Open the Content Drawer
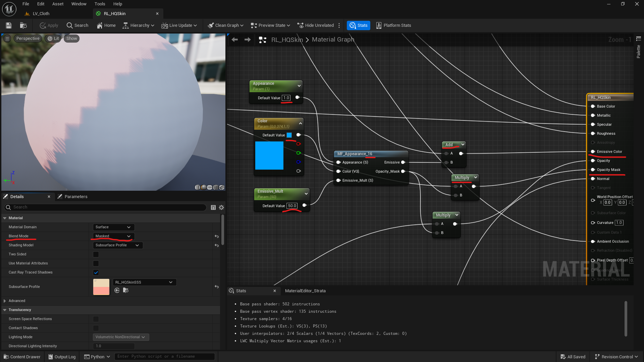Image resolution: width=644 pixels, height=362 pixels. point(22,357)
